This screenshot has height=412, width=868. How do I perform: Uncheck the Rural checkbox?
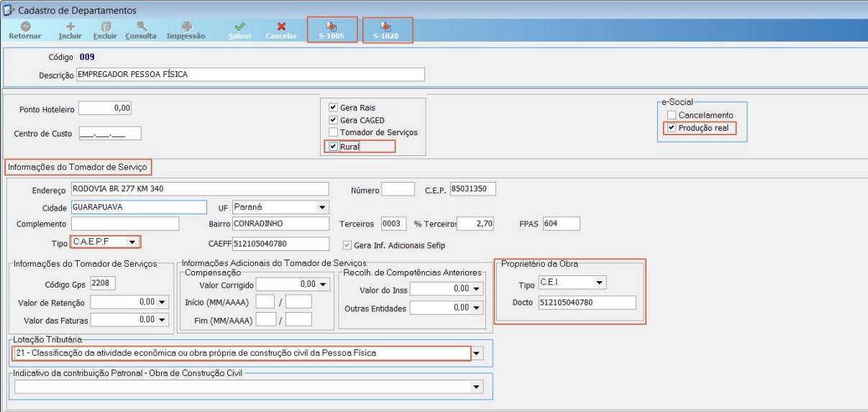point(333,146)
